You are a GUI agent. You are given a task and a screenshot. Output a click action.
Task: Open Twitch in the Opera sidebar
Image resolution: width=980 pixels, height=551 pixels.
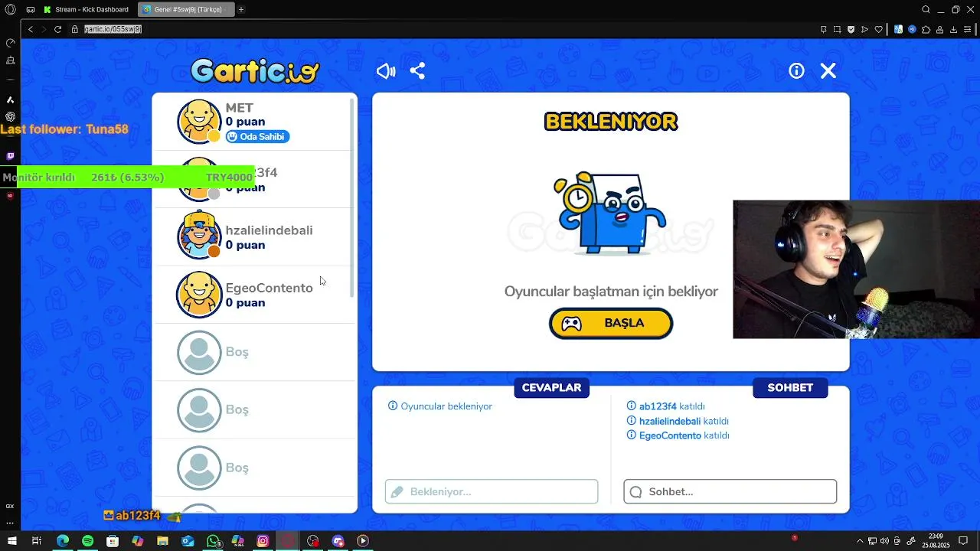(10, 155)
